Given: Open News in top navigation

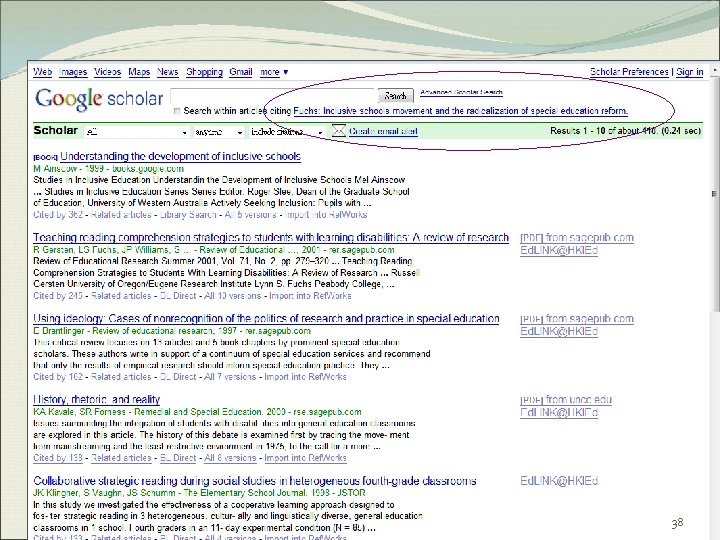Looking at the screenshot, I should click(168, 72).
